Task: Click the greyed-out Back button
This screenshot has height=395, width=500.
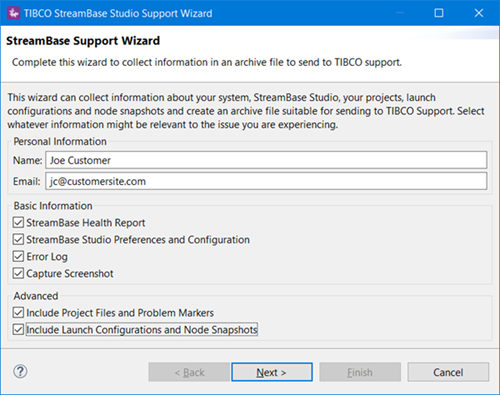Action: [x=189, y=372]
